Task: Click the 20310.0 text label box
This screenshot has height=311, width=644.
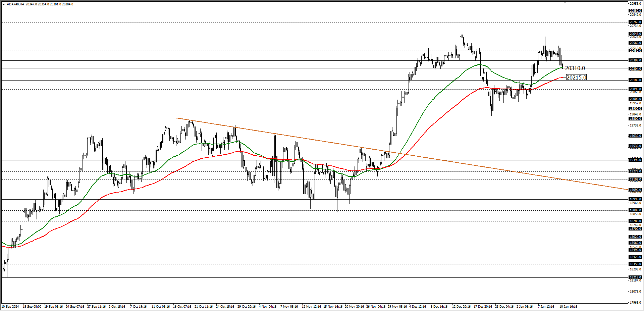Action: (575, 68)
